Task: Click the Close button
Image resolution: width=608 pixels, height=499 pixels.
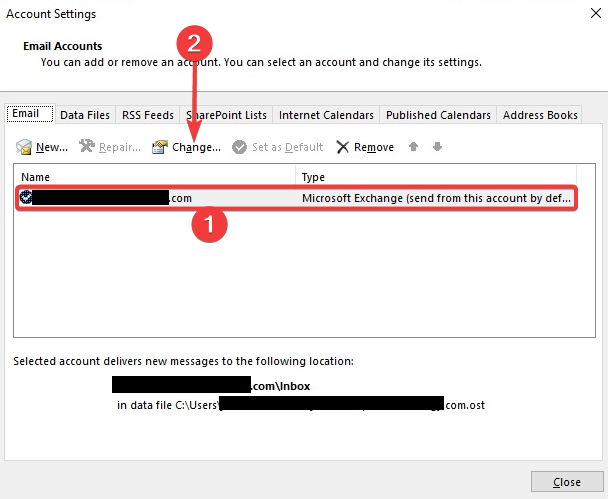Action: pyautogui.click(x=567, y=482)
